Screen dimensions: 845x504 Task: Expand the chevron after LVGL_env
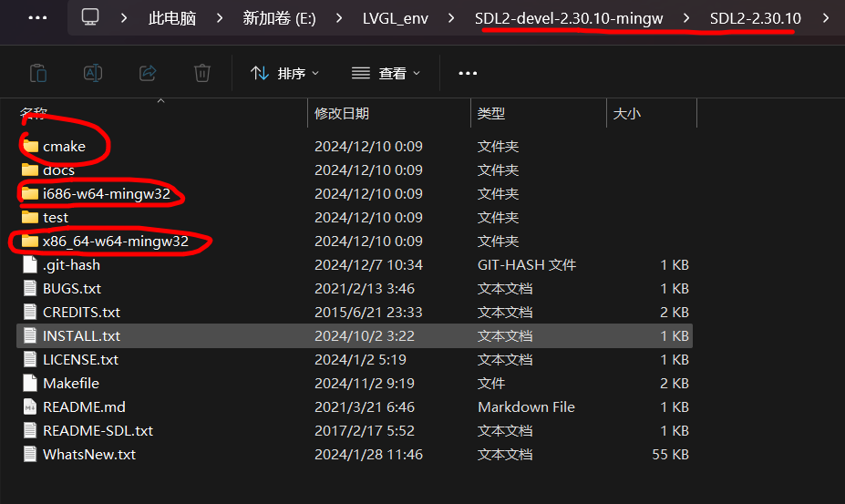coord(451,18)
